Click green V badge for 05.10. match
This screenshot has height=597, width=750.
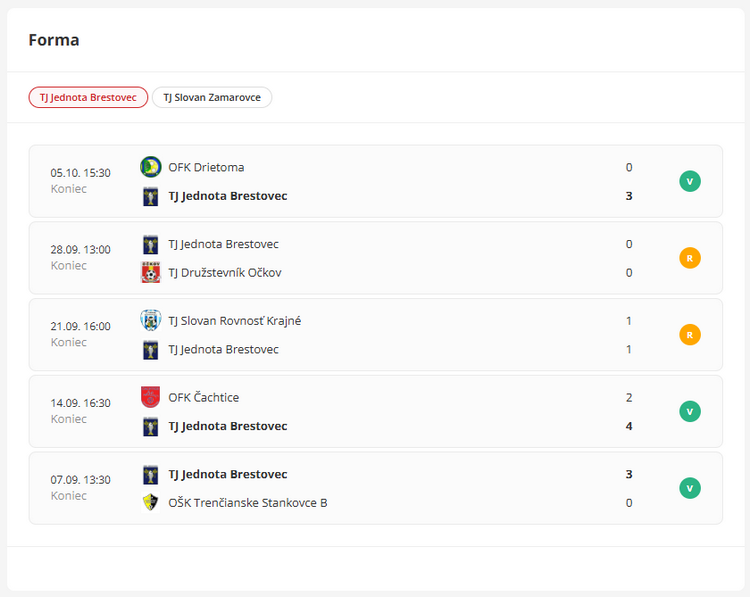coord(690,181)
